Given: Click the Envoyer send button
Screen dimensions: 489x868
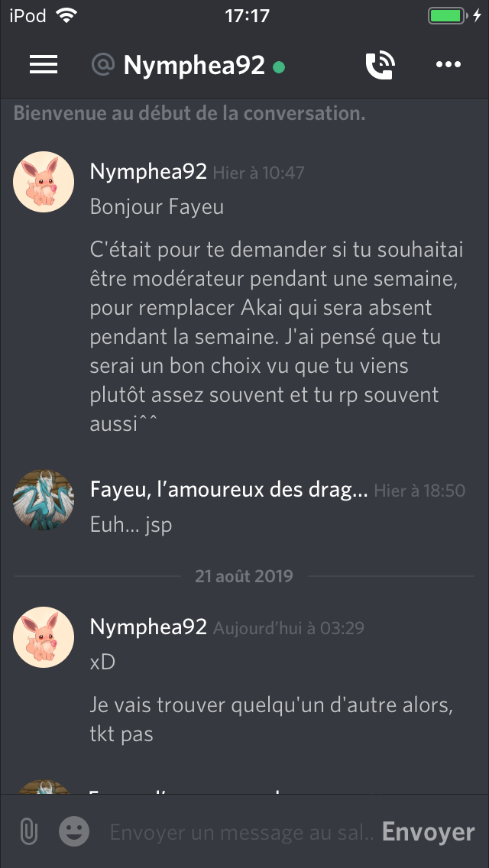Looking at the screenshot, I should point(428,832).
